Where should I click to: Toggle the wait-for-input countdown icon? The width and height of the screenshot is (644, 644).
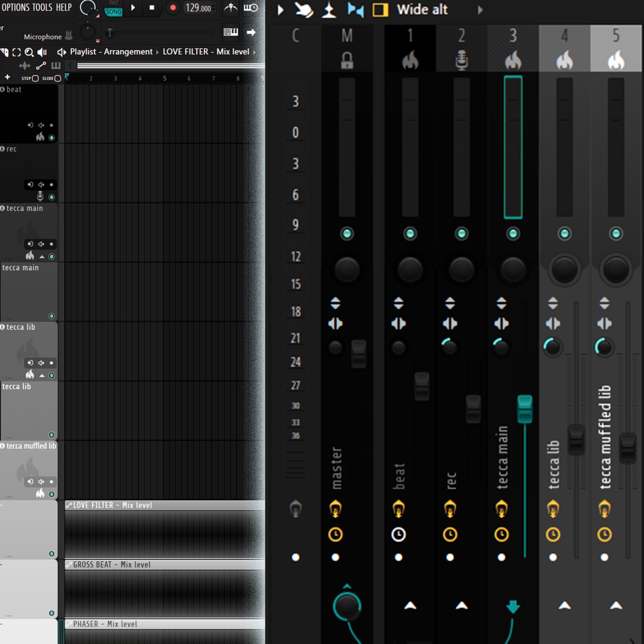coord(250,8)
